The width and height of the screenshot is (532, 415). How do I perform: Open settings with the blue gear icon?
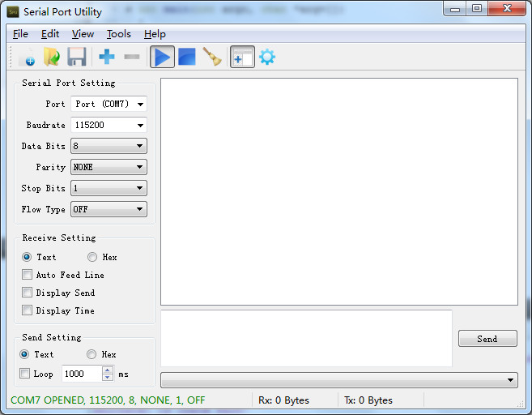pos(267,57)
